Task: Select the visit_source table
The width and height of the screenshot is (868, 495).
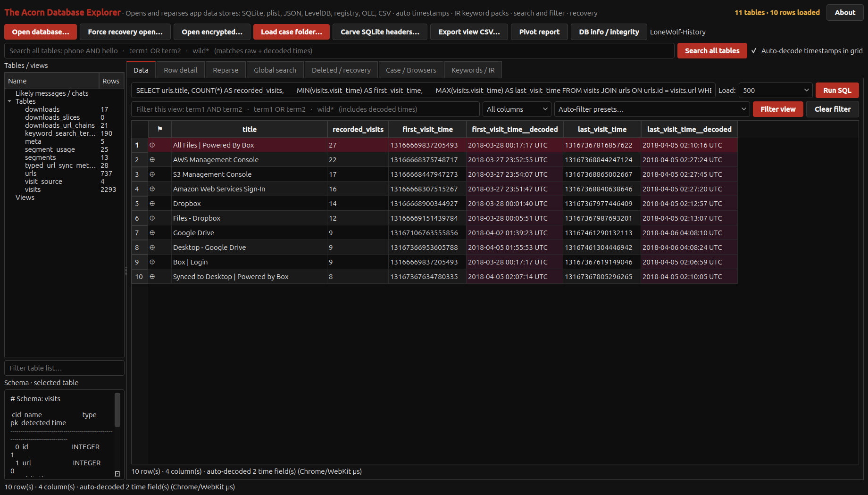Action: [43, 181]
